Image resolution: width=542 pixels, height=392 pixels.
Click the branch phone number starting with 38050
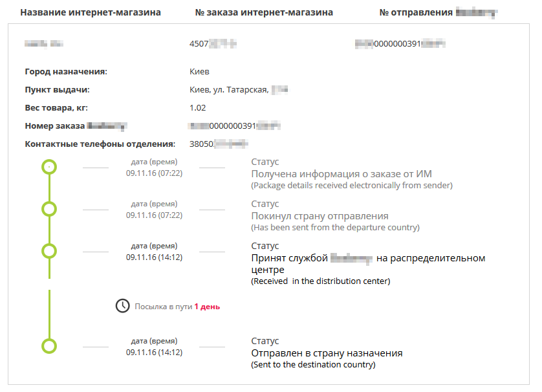point(219,144)
